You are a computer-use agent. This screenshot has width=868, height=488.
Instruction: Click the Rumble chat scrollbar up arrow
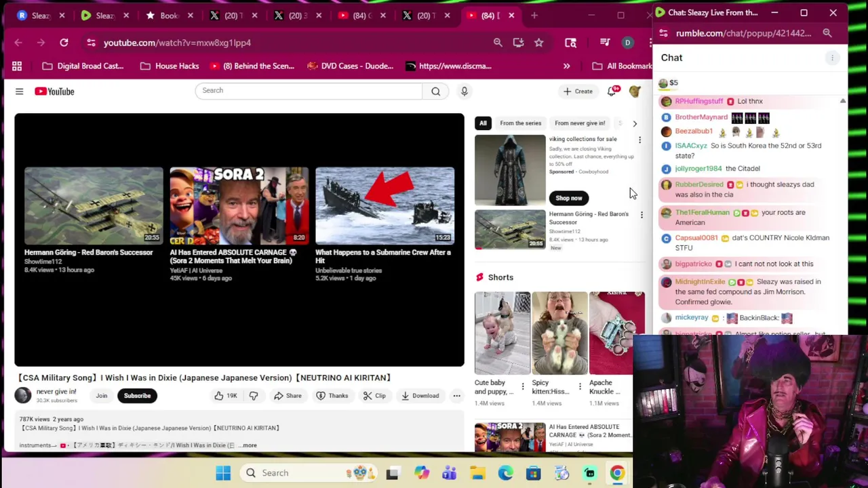tap(843, 101)
